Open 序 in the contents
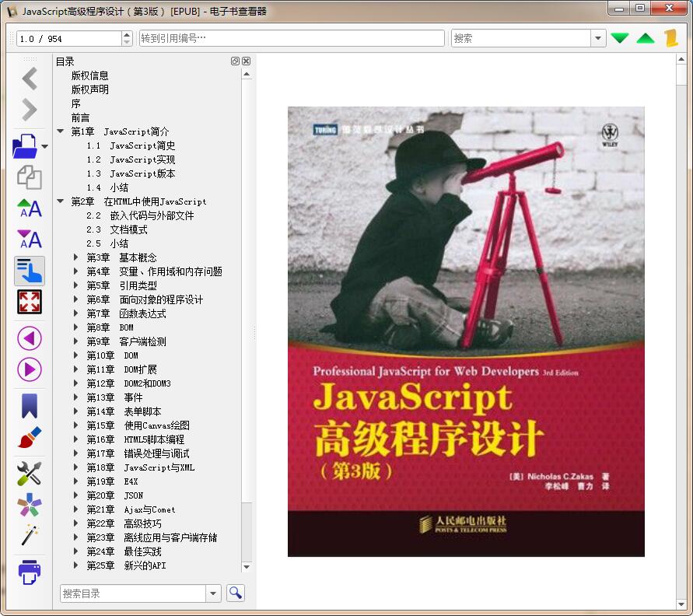 coord(76,104)
